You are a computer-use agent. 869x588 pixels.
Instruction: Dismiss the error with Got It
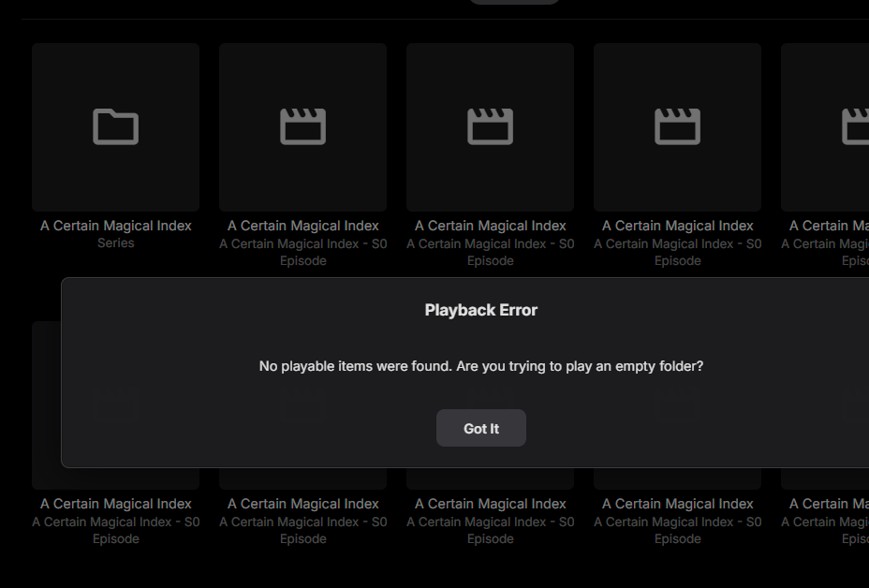coord(481,428)
